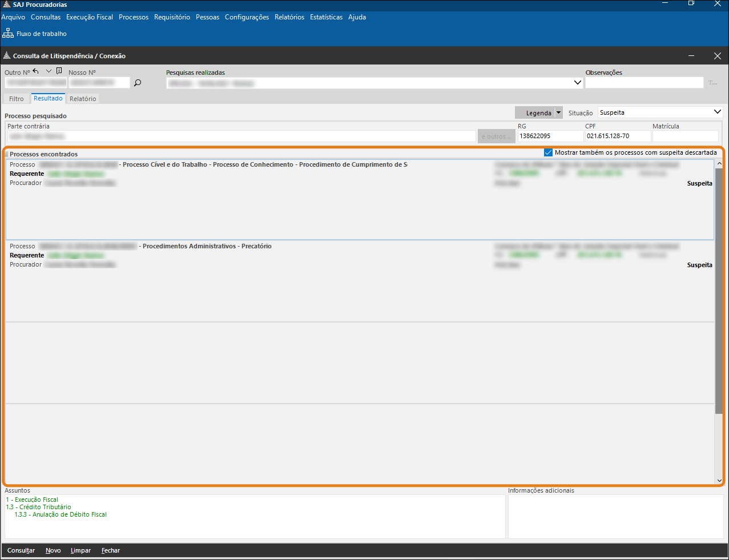Click the magnifier search icon beside Nosso Nº
The image size is (729, 560).
pyautogui.click(x=138, y=83)
